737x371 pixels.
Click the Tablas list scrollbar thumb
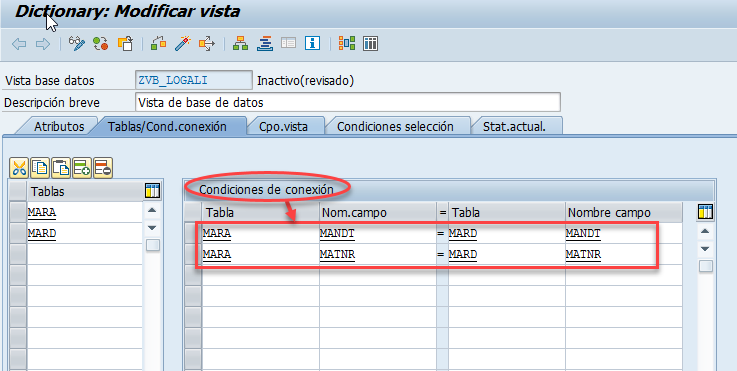152,245
